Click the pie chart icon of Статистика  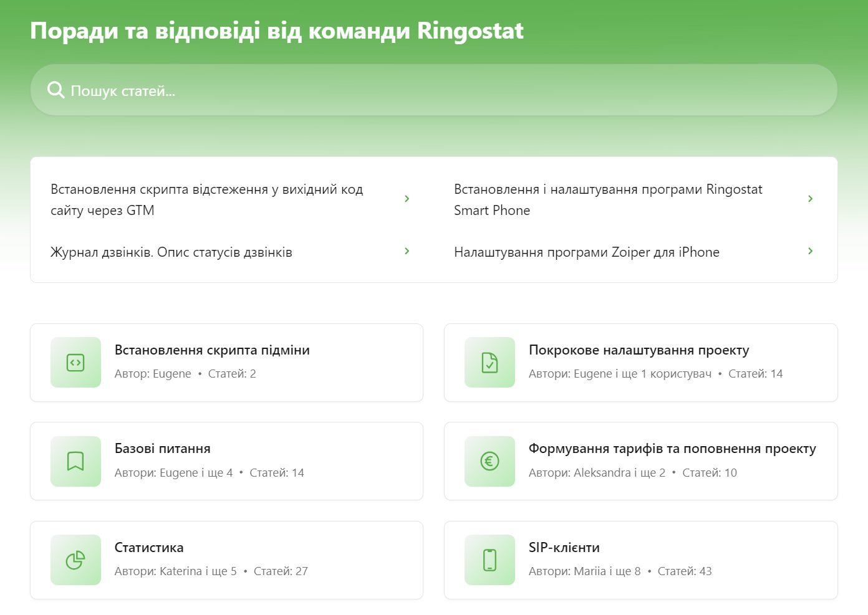click(75, 560)
